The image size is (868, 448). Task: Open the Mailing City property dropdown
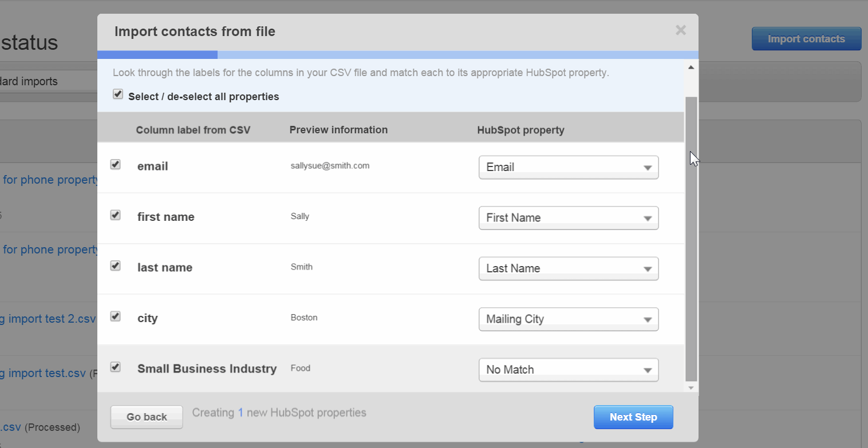click(569, 319)
